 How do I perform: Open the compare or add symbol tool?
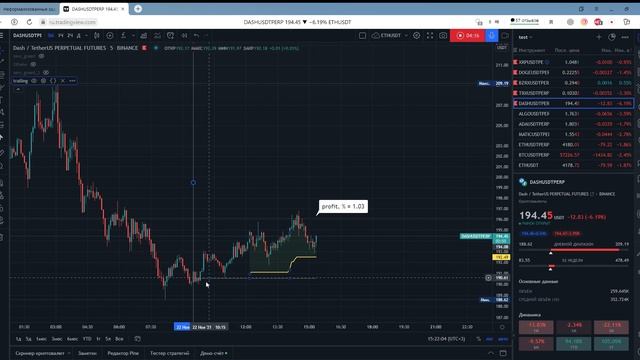[x=110, y=36]
